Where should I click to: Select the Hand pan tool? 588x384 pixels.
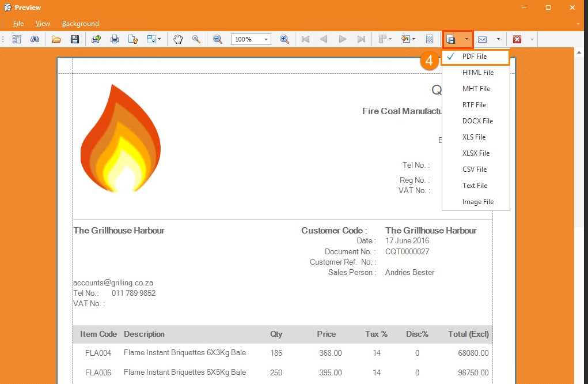tap(178, 39)
